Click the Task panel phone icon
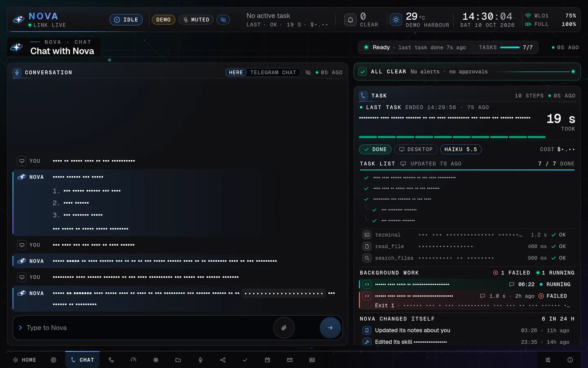 (363, 96)
